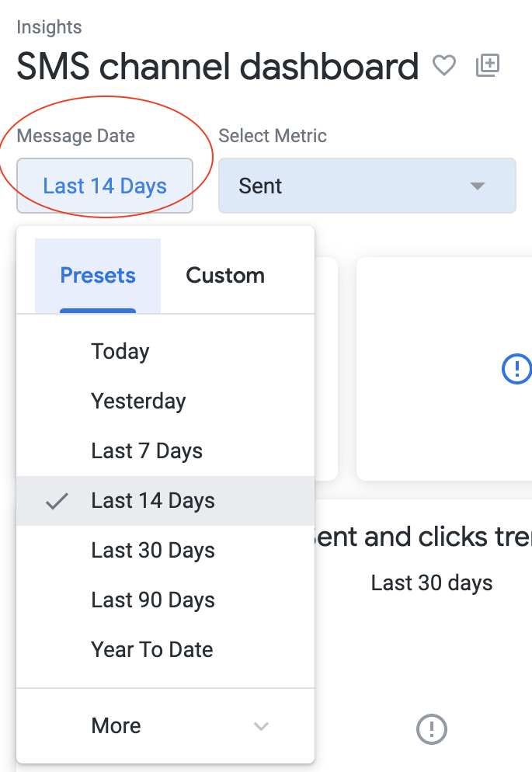
Task: Click the More option label
Action: point(116,725)
